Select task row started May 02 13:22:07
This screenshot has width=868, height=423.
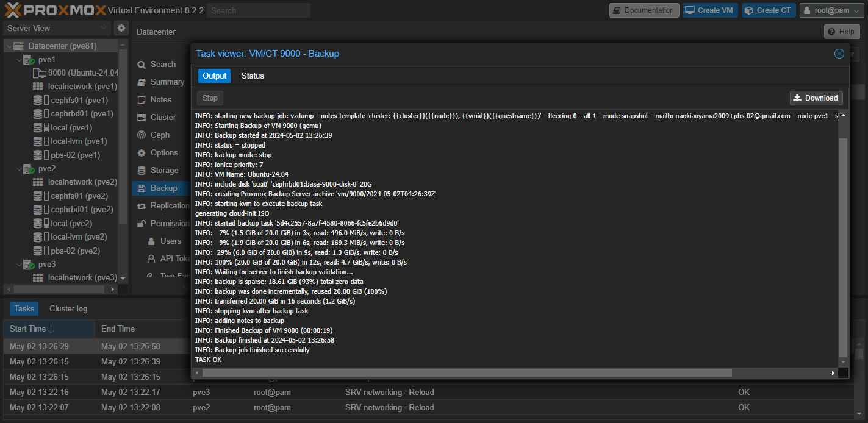point(429,407)
